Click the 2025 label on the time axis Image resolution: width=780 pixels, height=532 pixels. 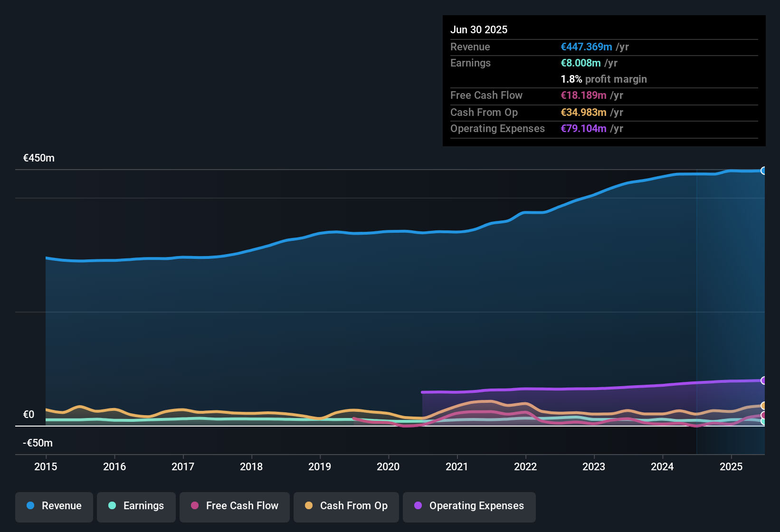click(x=731, y=467)
